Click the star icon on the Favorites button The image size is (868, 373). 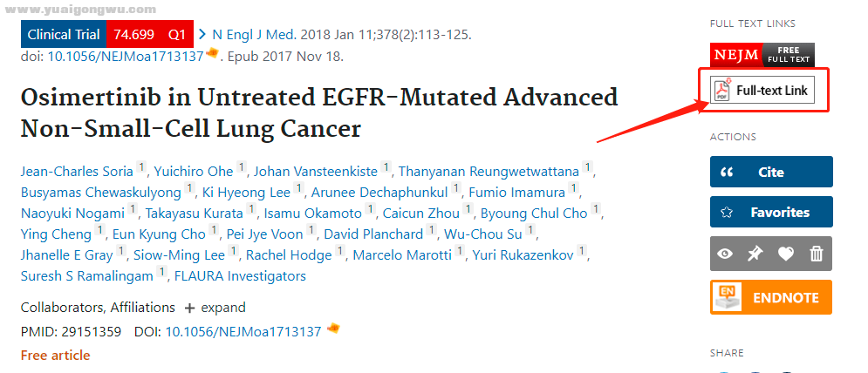[x=727, y=213]
